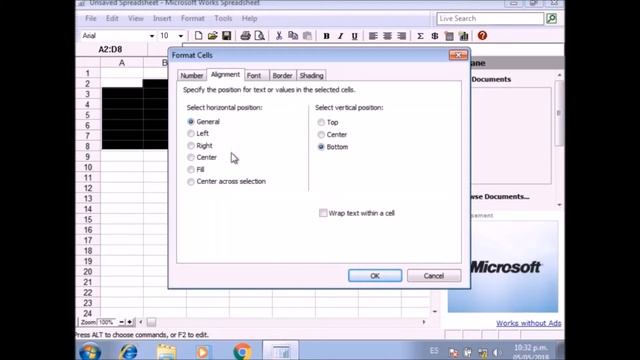Click the Align Left toolbar icon

[x=373, y=36]
